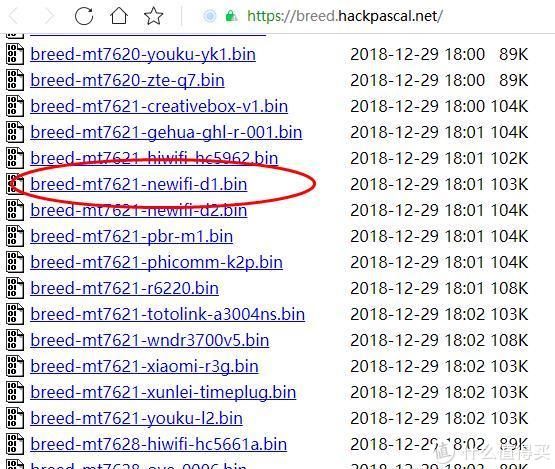Click the file icon beside breed-mt7621-xiaomi-r3g.bin
This screenshot has height=469, width=555.
click(15, 366)
